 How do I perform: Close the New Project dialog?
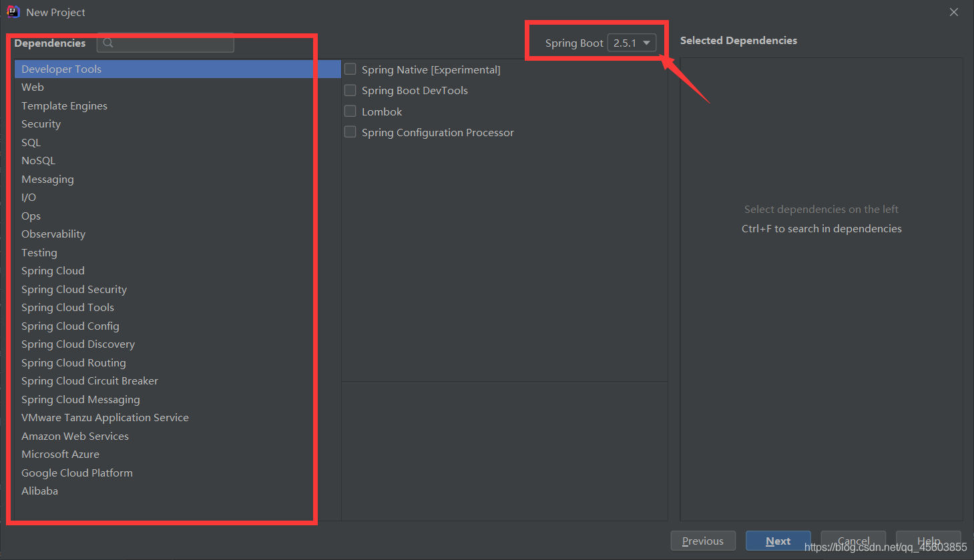tap(954, 12)
